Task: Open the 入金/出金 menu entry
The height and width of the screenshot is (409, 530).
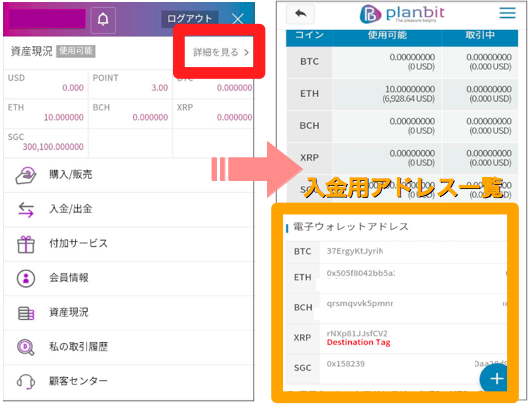Action: pyautogui.click(x=128, y=209)
